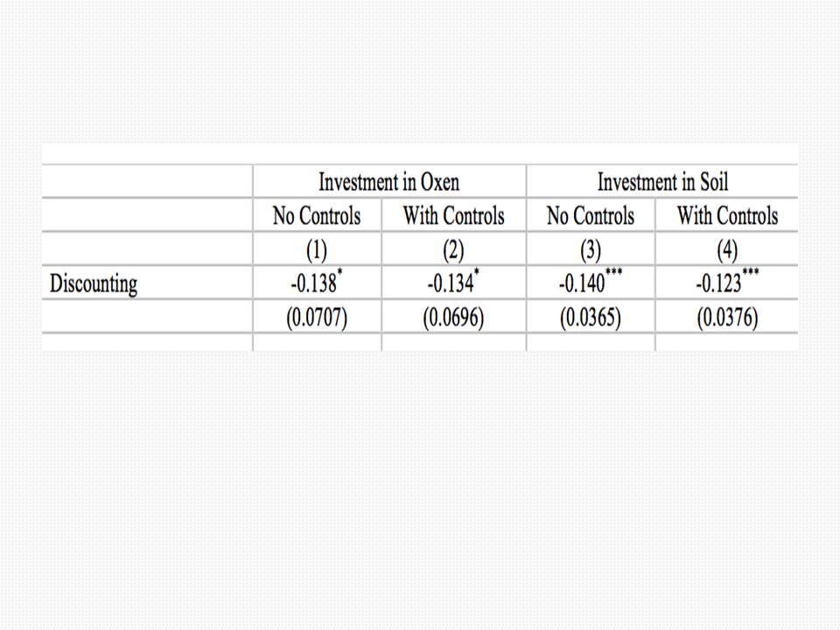
Task: Select the coefficient -0.134 cell
Action: [454, 283]
